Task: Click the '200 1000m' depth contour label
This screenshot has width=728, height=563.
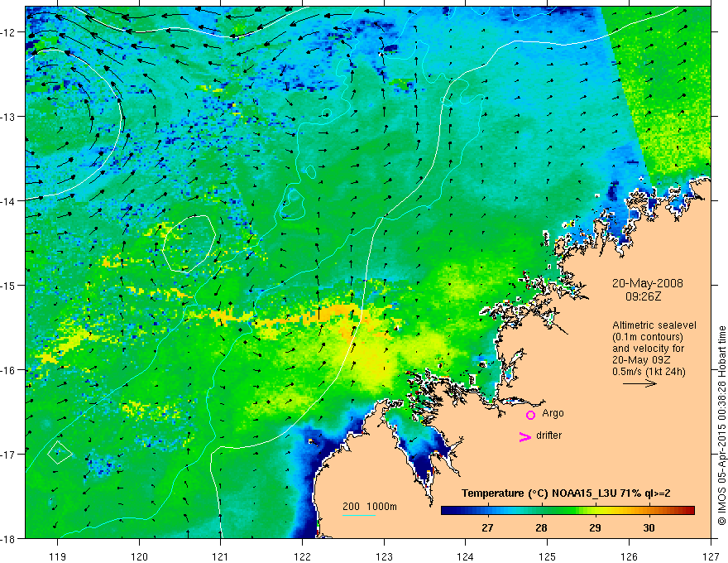Action: [370, 507]
